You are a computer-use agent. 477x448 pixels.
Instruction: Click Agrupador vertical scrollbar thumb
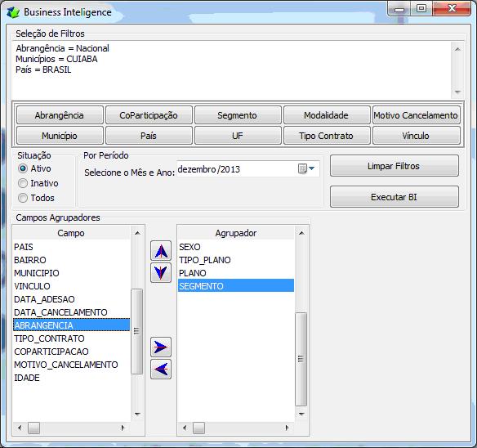pyautogui.click(x=301, y=359)
